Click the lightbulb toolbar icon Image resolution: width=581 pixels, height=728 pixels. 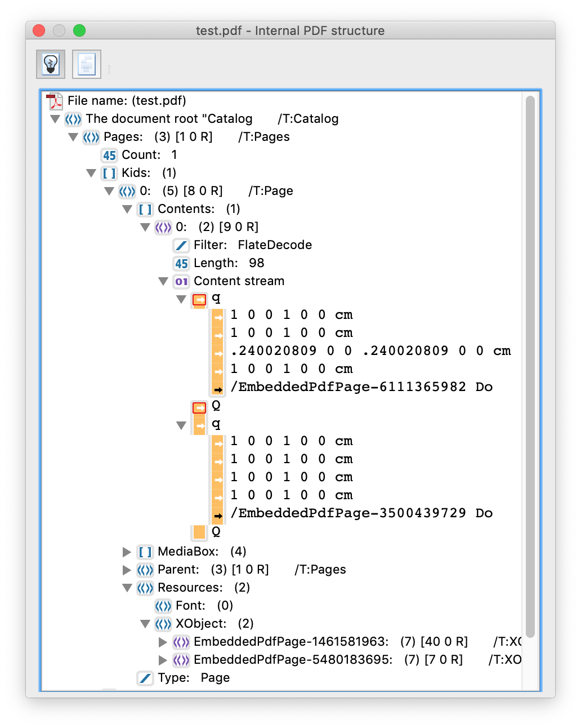point(50,64)
